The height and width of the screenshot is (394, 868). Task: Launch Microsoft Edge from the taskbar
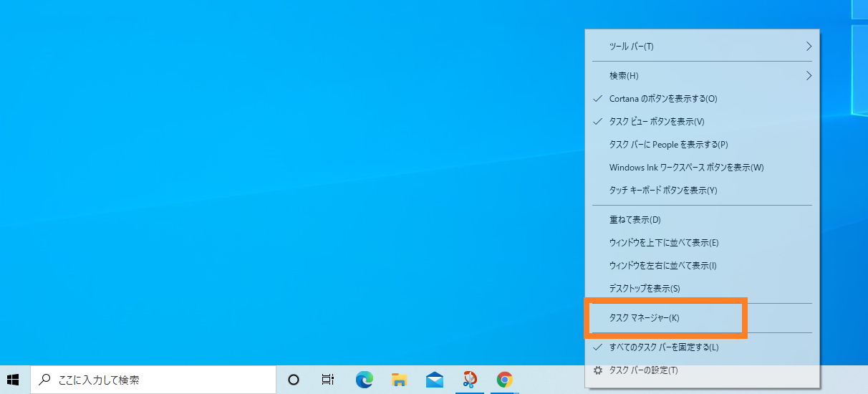click(x=365, y=380)
